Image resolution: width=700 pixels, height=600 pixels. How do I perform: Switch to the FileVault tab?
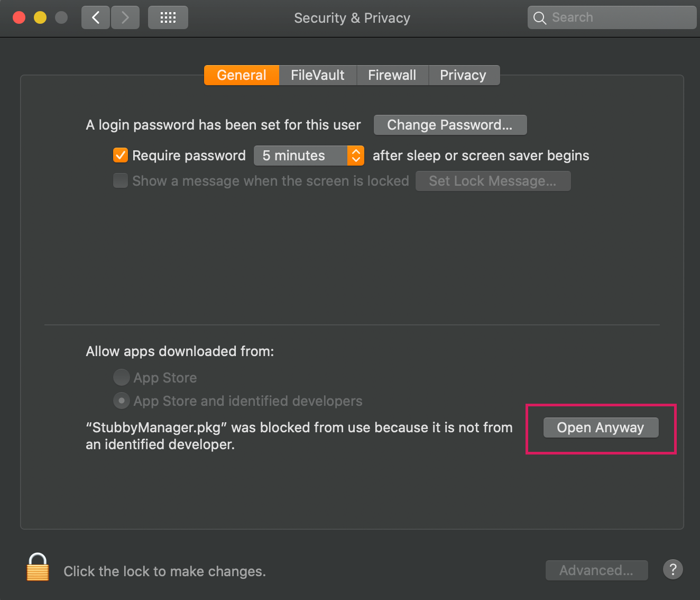pyautogui.click(x=318, y=75)
